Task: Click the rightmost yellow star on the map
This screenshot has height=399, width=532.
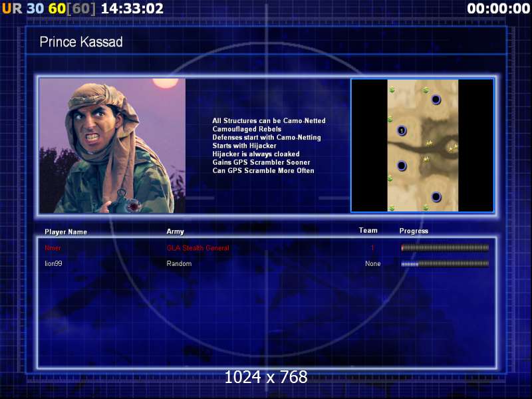Action: pos(455,147)
